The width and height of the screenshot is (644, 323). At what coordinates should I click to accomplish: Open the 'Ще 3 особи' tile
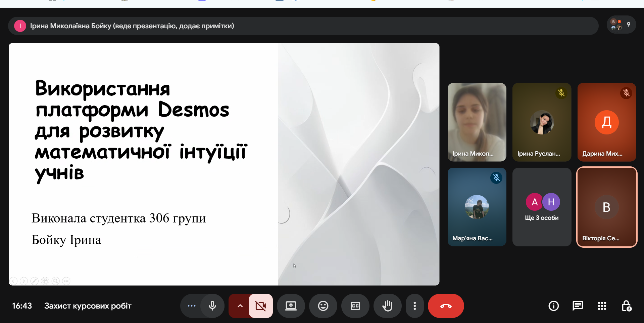point(542,207)
